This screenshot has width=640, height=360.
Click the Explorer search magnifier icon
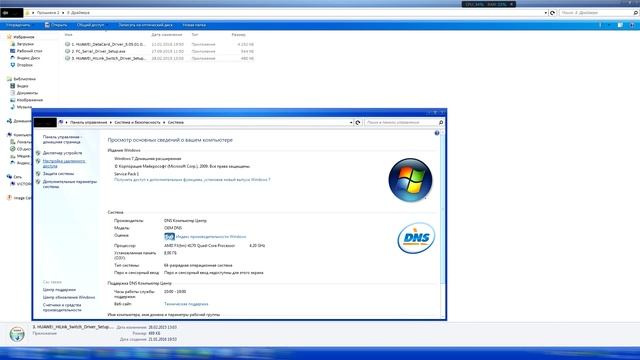(636, 13)
